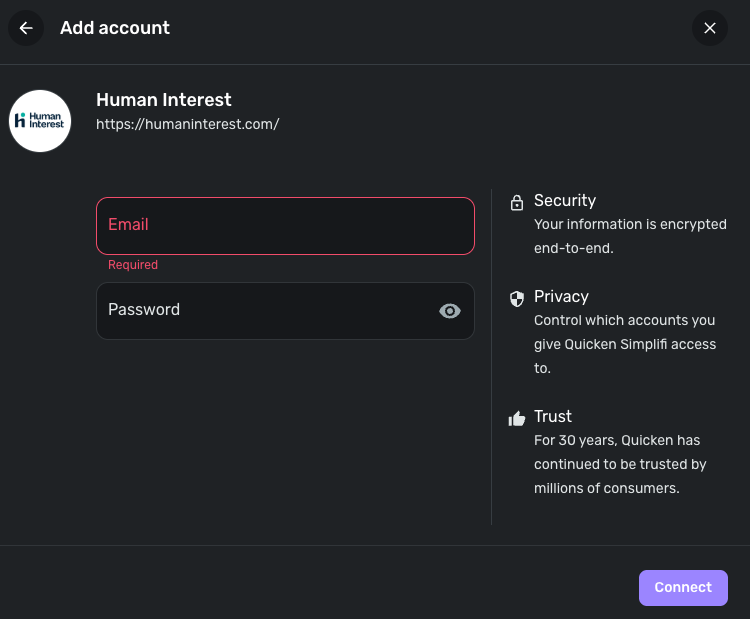The image size is (750, 619).
Task: Go back using the left arrow icon
Action: point(26,28)
